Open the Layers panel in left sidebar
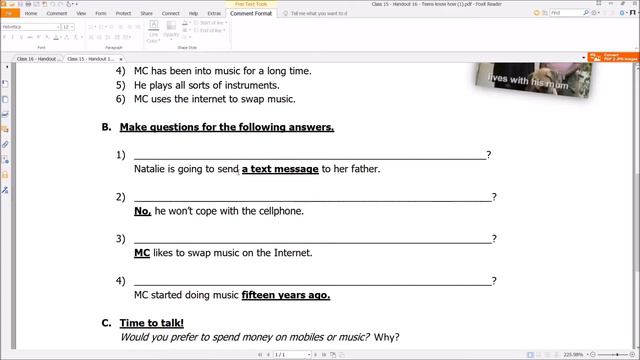 (5, 114)
